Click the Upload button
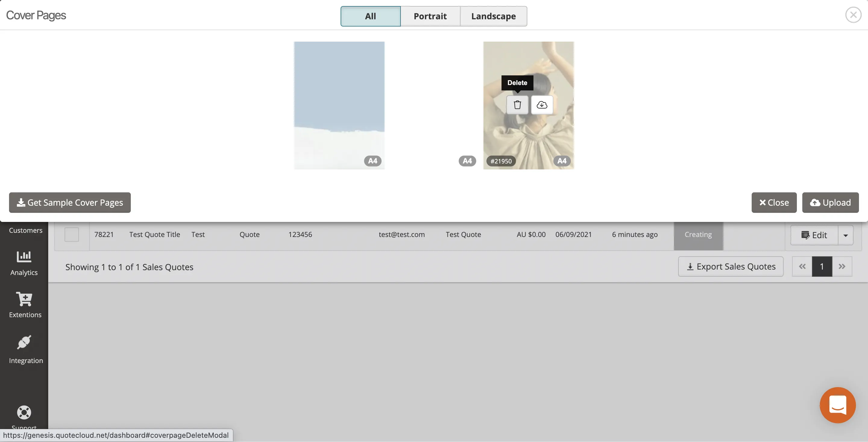This screenshot has width=868, height=442. [x=830, y=203]
